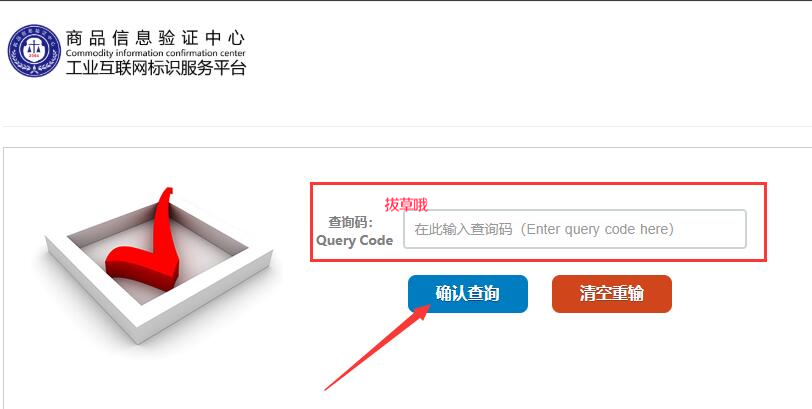Focus the query code input field
The height and width of the screenshot is (409, 812).
point(575,229)
